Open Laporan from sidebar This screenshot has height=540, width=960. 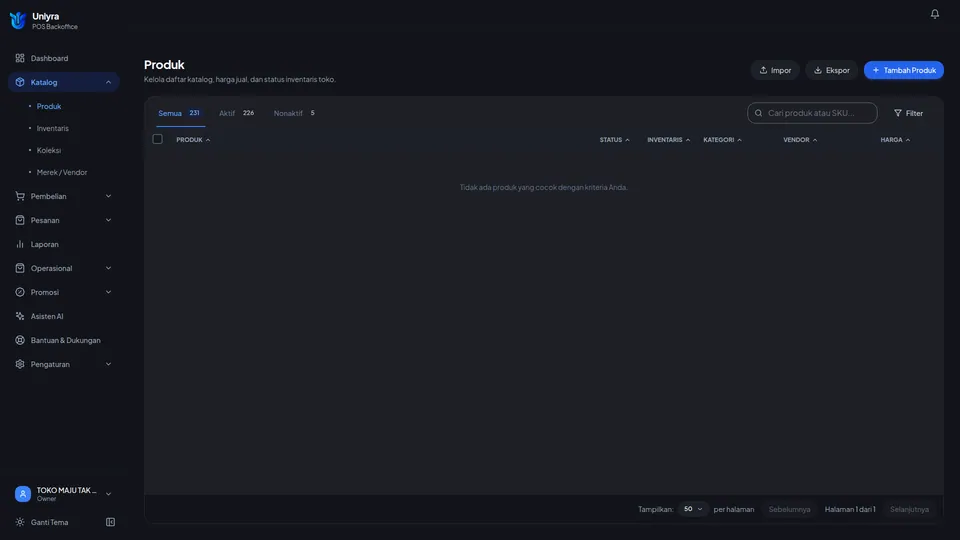pos(64,244)
